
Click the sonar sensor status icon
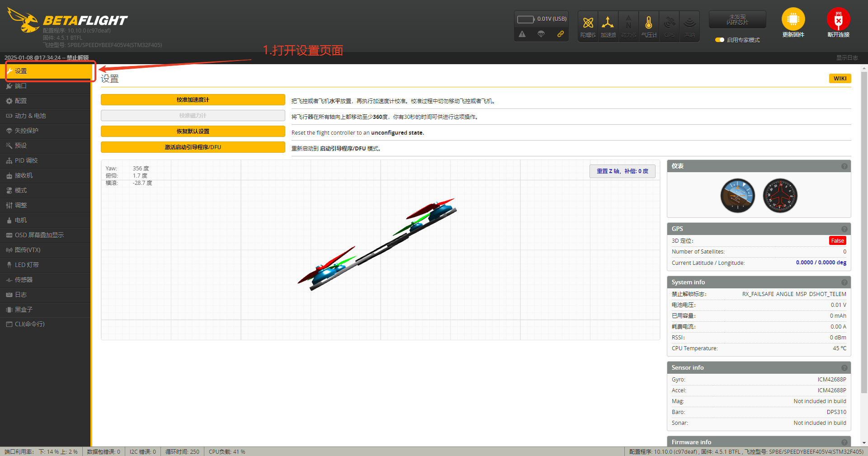click(689, 26)
